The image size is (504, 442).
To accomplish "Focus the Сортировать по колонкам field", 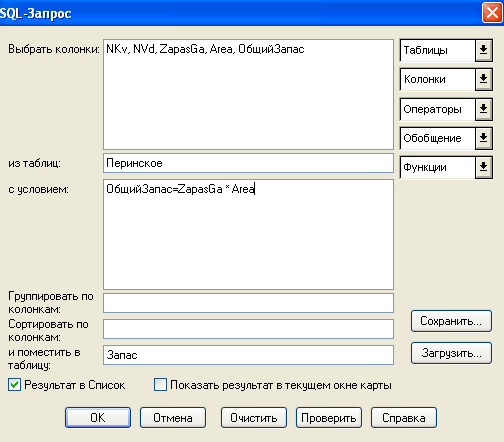I will tap(248, 329).
